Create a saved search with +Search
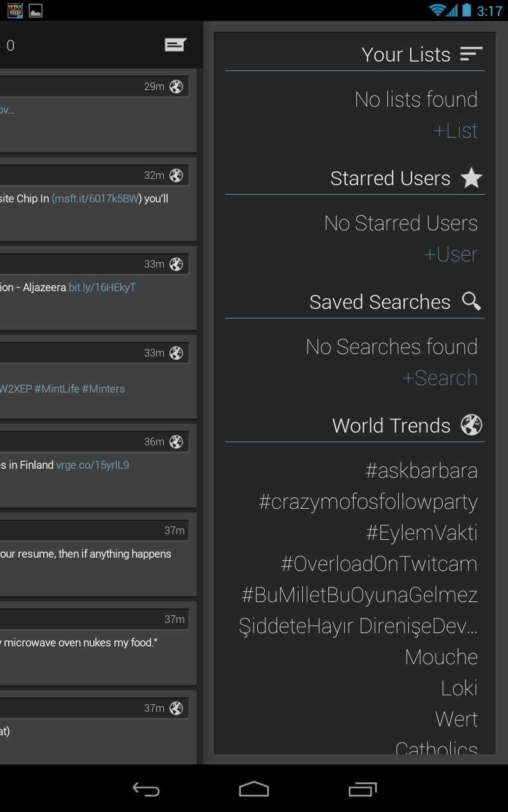Image resolution: width=508 pixels, height=812 pixels. point(440,378)
